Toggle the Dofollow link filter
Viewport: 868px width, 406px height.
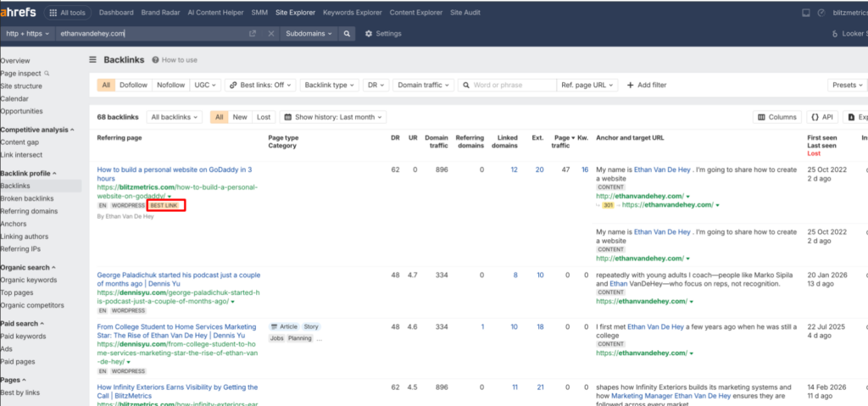pyautogui.click(x=133, y=85)
